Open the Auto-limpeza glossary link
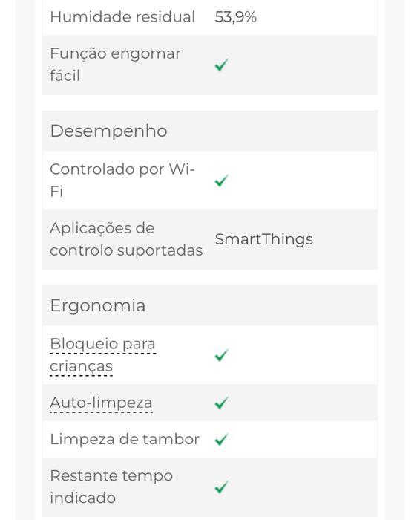The width and height of the screenshot is (420, 520). tap(101, 403)
